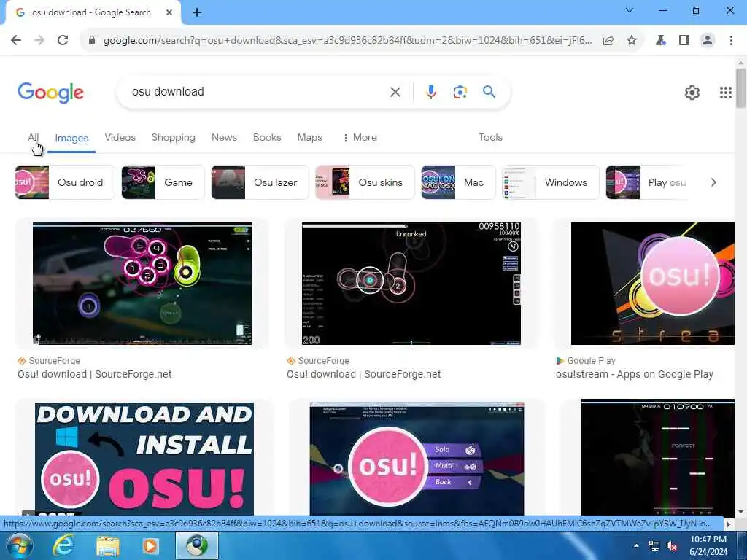Switch to the Videos tab
This screenshot has height=560, width=747.
[x=120, y=137]
